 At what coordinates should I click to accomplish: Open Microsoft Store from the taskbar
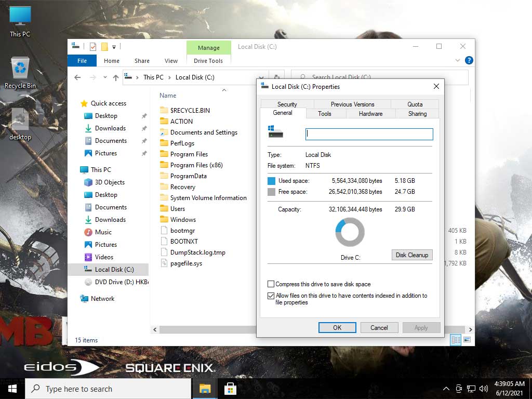click(230, 389)
